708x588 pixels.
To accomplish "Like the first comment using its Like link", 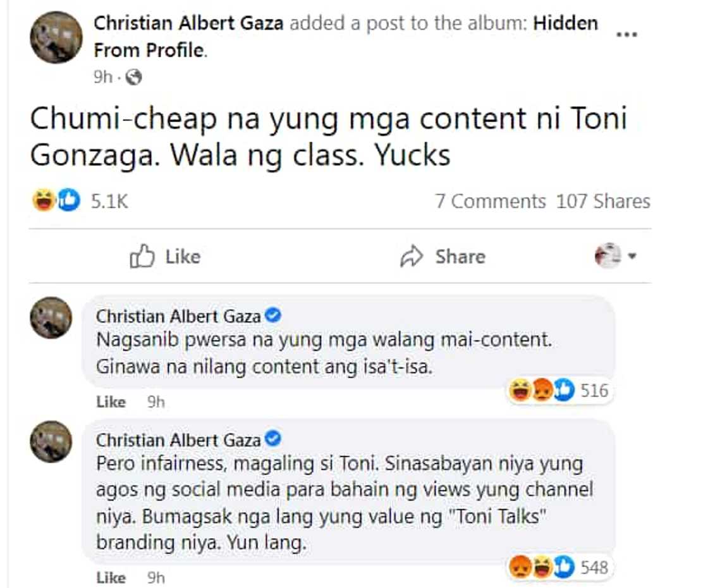I will pyautogui.click(x=111, y=402).
